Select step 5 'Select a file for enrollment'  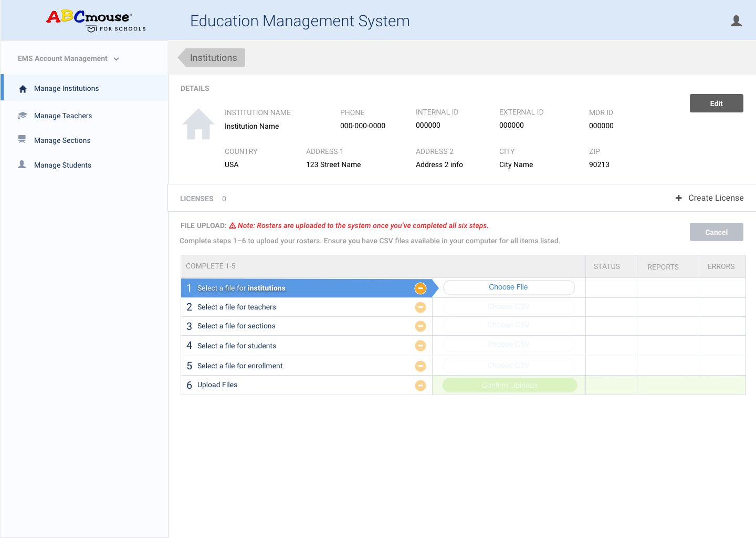coord(307,366)
